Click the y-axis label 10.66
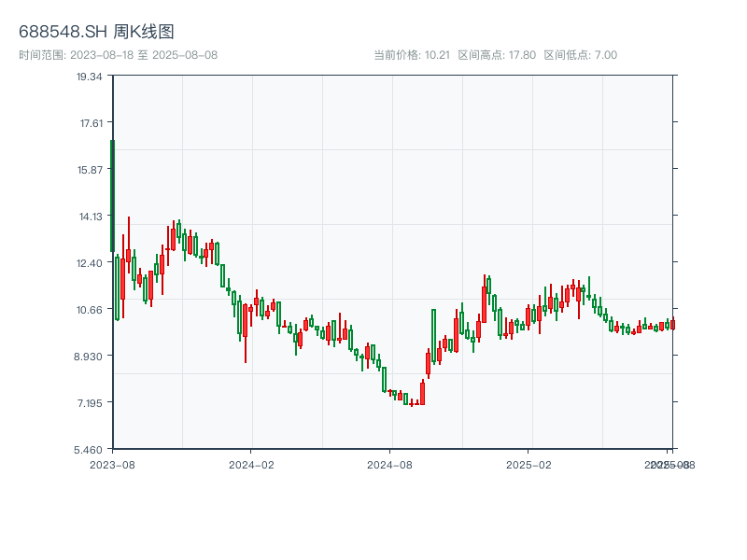The image size is (747, 560). 90,310
